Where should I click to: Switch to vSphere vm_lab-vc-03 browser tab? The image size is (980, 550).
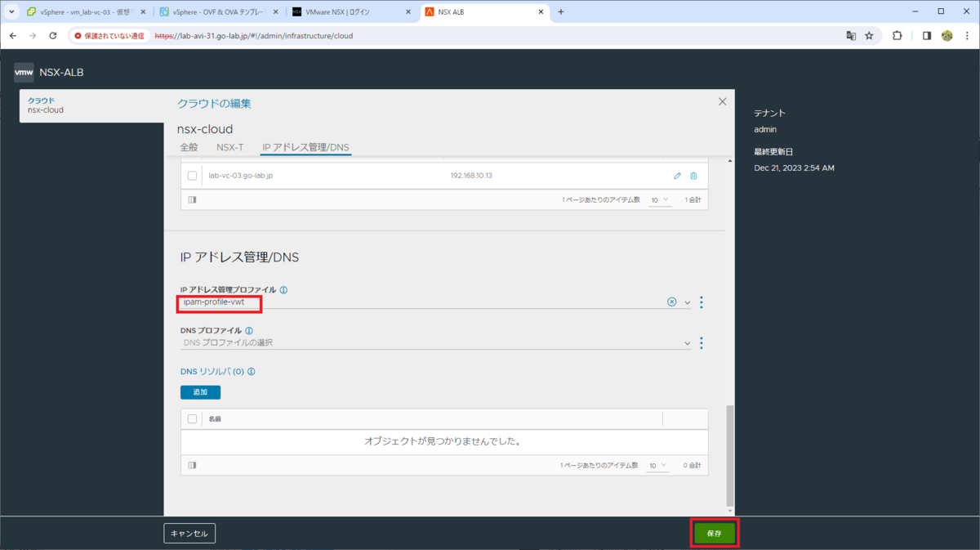pos(85,12)
